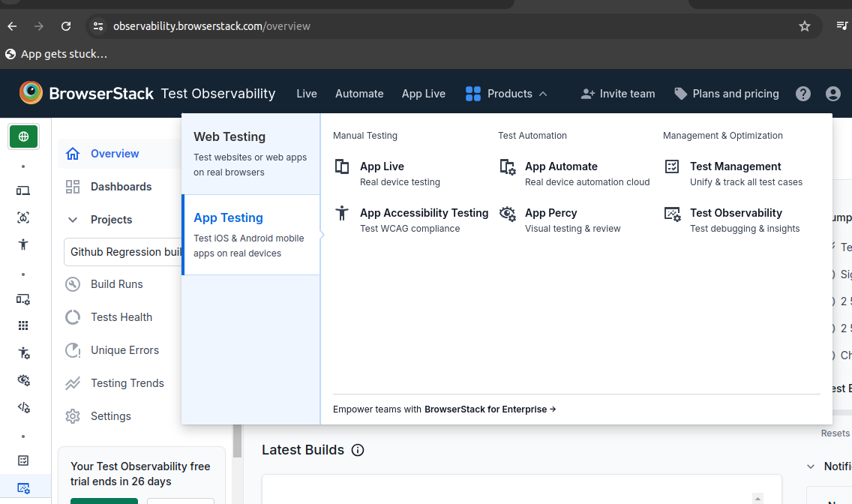Click 'Management & Optimization' column heading
Image resolution: width=852 pixels, height=504 pixels.
coord(723,136)
